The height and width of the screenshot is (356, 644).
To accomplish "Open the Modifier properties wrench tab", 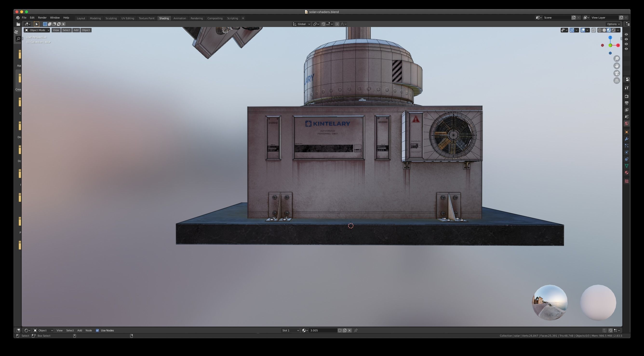I will pyautogui.click(x=626, y=139).
